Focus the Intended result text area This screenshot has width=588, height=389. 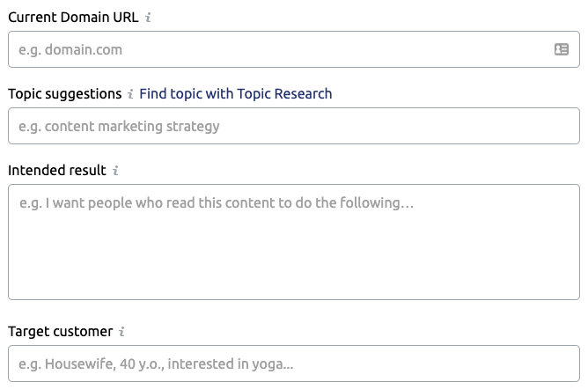click(294, 242)
